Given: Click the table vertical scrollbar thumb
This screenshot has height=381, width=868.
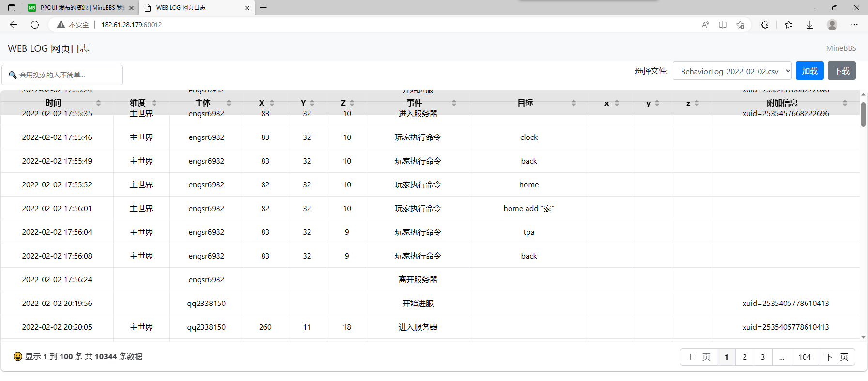Looking at the screenshot, I should click(x=863, y=114).
